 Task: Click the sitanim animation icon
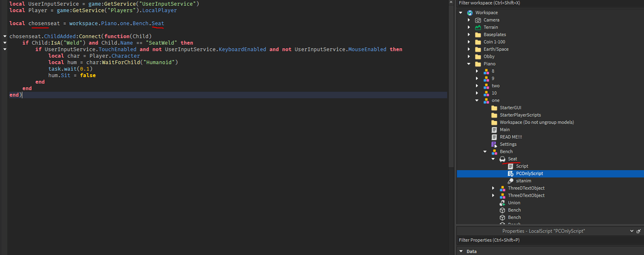tap(511, 181)
